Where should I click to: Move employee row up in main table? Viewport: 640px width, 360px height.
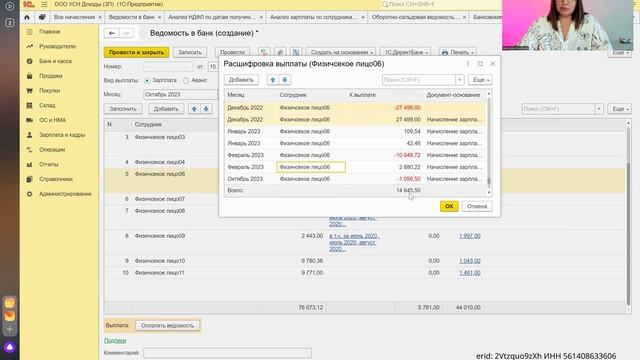194,109
